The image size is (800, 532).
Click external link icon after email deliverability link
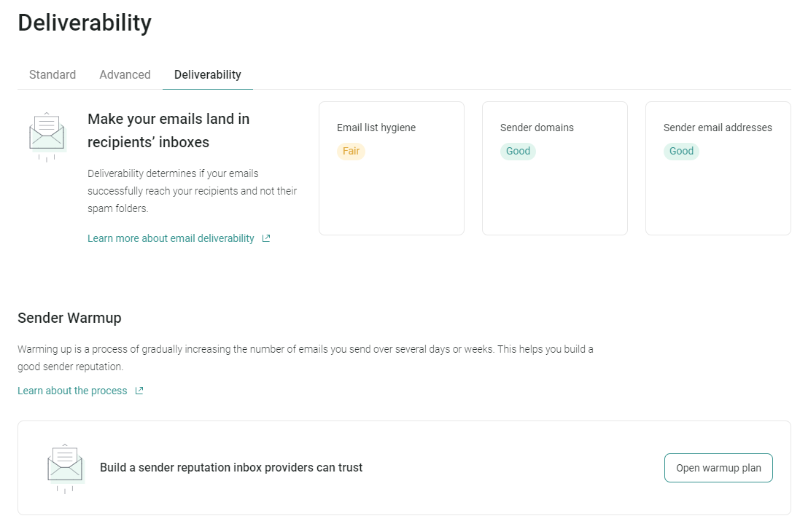point(266,238)
